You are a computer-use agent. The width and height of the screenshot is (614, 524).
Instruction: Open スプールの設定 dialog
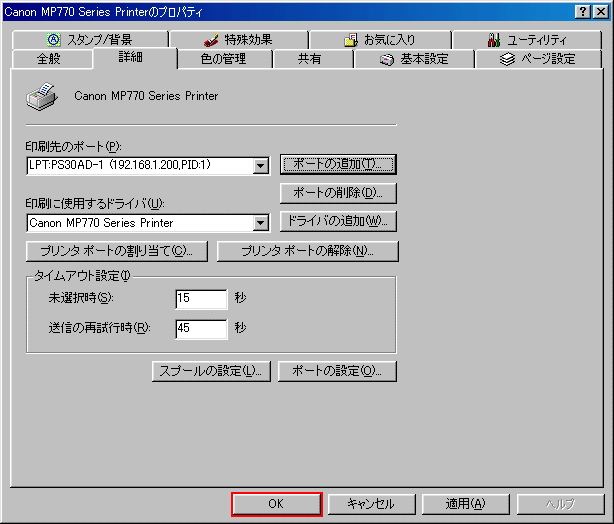pyautogui.click(x=211, y=371)
